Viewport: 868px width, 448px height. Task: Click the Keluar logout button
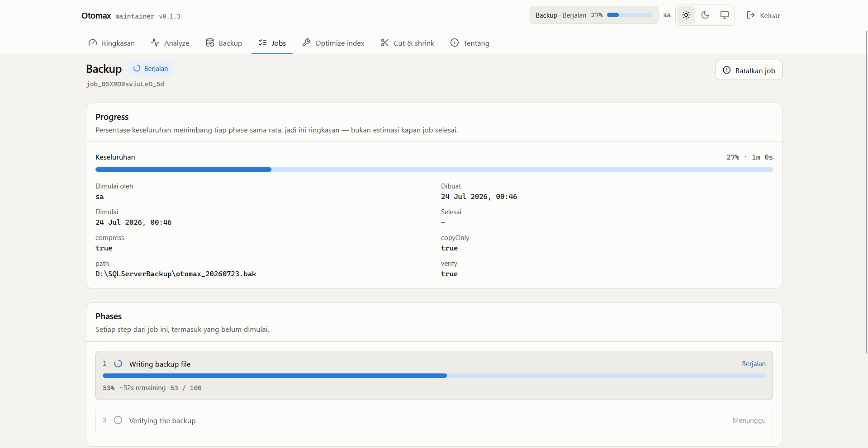764,15
